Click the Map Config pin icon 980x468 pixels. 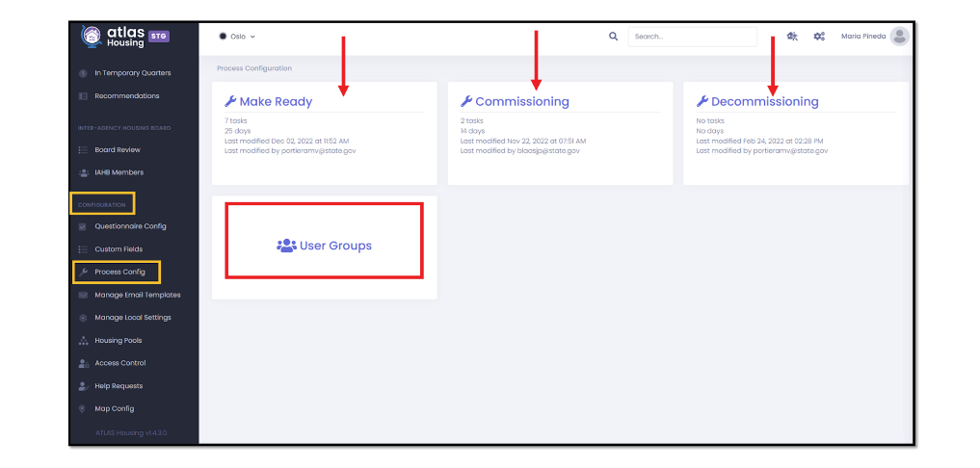coord(83,408)
